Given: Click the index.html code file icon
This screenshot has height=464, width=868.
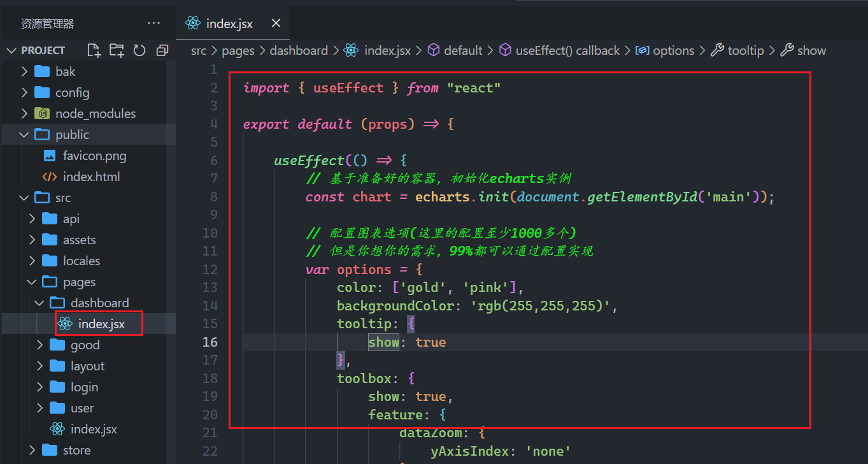Looking at the screenshot, I should click(50, 177).
